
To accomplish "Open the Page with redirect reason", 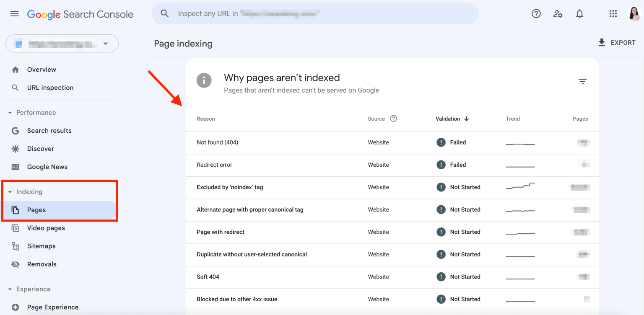I will tap(221, 232).
